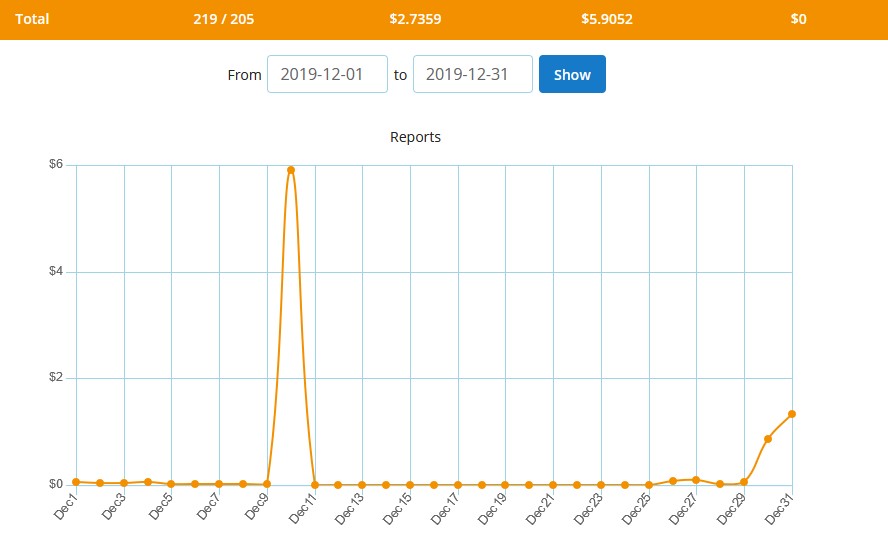Select the Dec 31 data point
The height and width of the screenshot is (534, 888).
click(792, 414)
